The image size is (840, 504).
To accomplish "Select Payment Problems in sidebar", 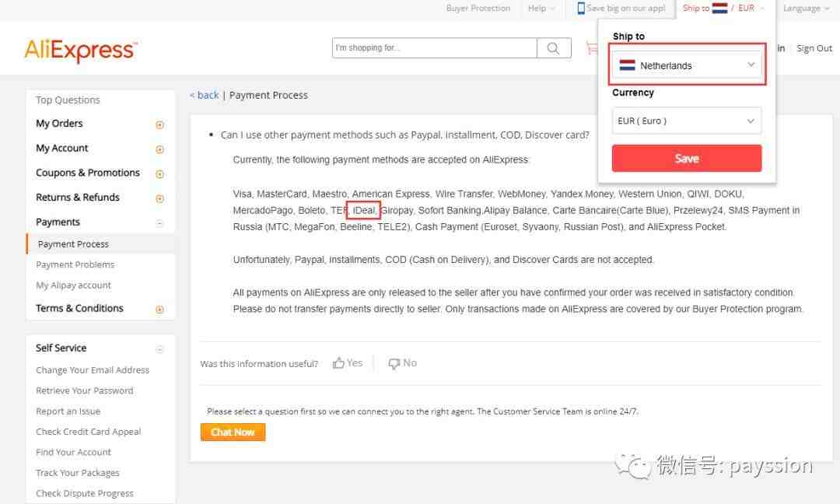I will 75,264.
